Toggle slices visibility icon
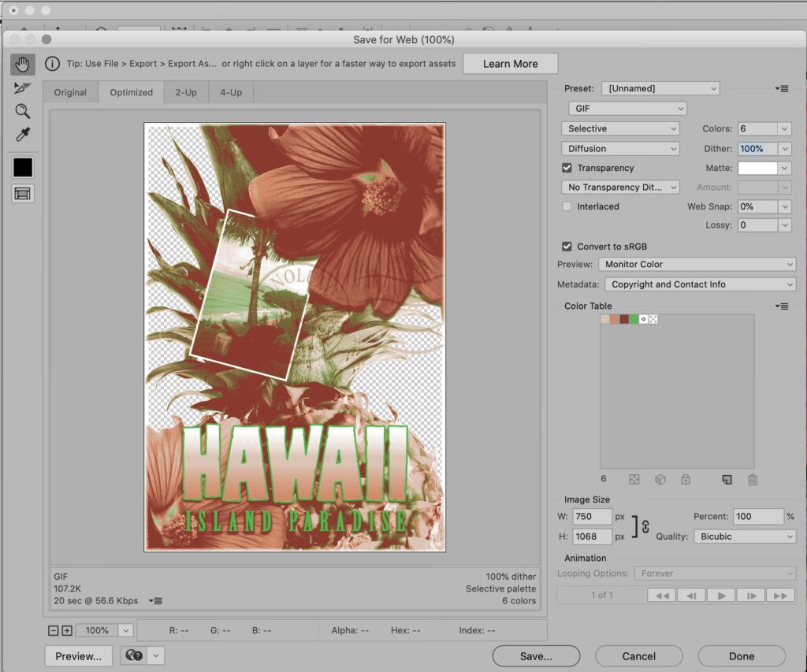 22,193
